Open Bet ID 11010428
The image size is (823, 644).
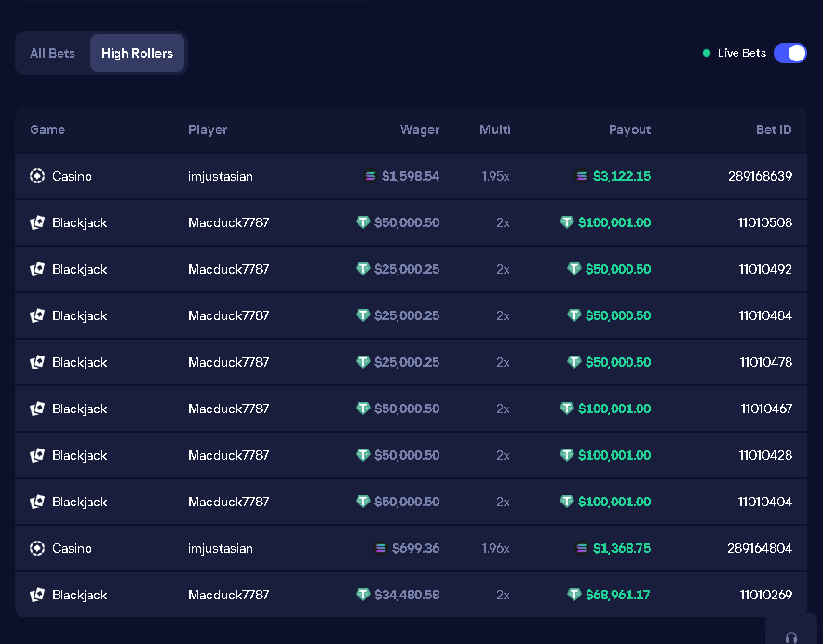(x=765, y=455)
